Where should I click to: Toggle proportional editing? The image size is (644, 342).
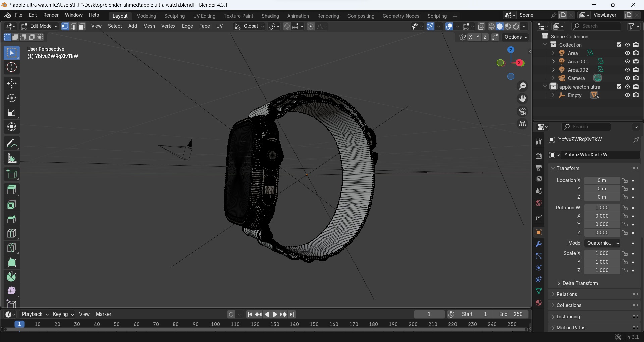click(x=311, y=26)
